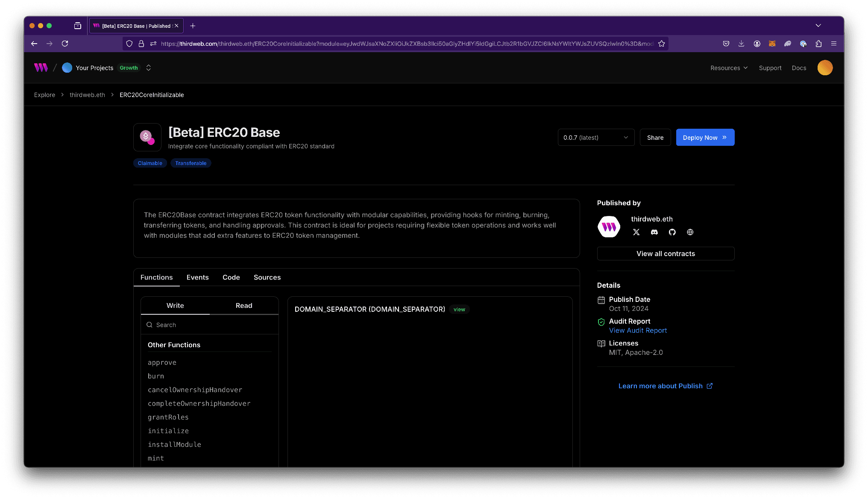Click the X (Twitter) social icon
This screenshot has height=499, width=868.
[636, 232]
